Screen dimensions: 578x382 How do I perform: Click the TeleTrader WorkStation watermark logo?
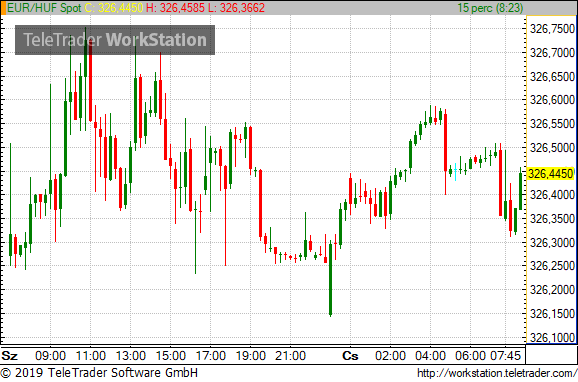coord(115,40)
